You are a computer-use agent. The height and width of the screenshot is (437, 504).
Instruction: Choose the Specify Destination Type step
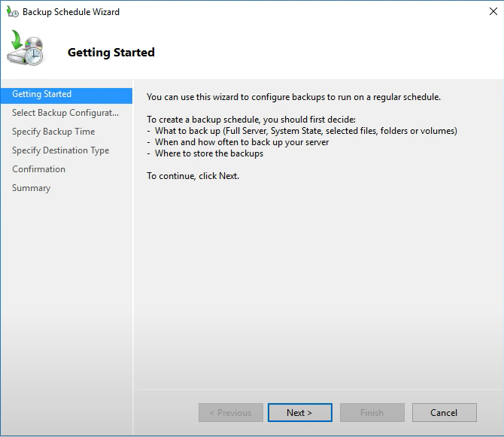[60, 151]
